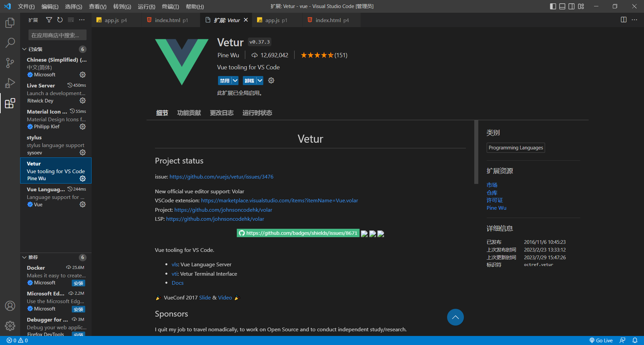
Task: Open editor more actions ellipsis
Action: tap(634, 20)
